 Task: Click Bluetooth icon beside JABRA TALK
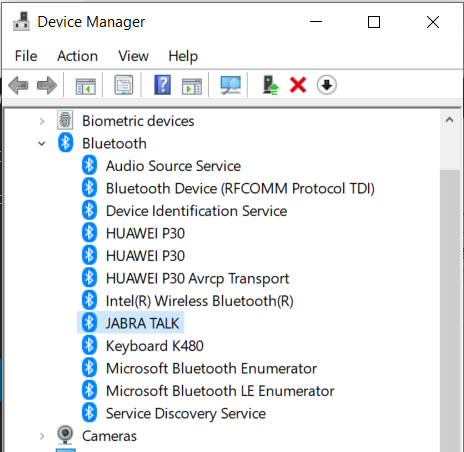pos(89,323)
